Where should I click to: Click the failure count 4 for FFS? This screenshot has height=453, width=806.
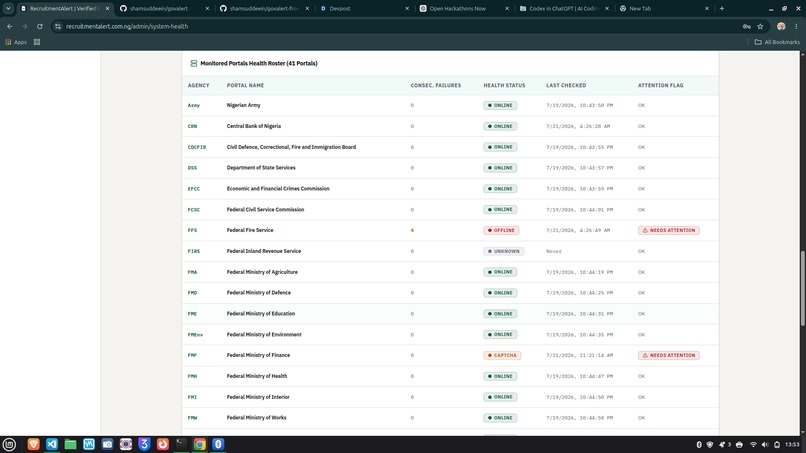click(x=412, y=230)
